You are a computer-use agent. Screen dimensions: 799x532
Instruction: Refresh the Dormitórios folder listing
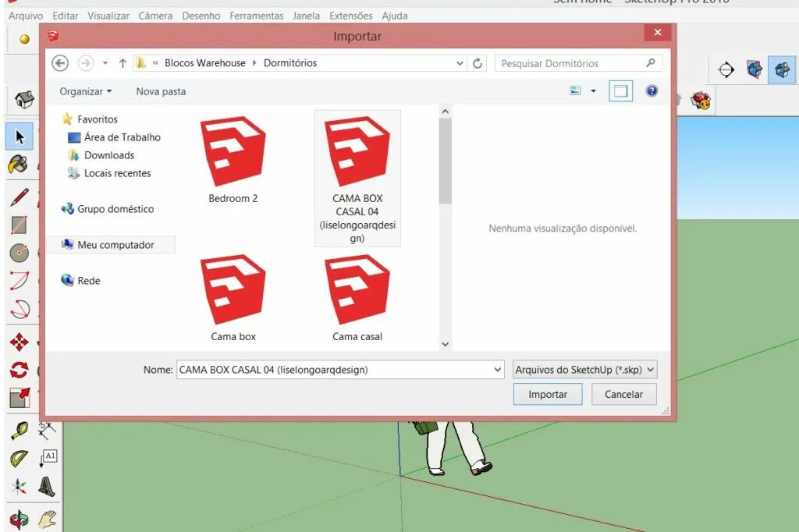click(x=478, y=63)
